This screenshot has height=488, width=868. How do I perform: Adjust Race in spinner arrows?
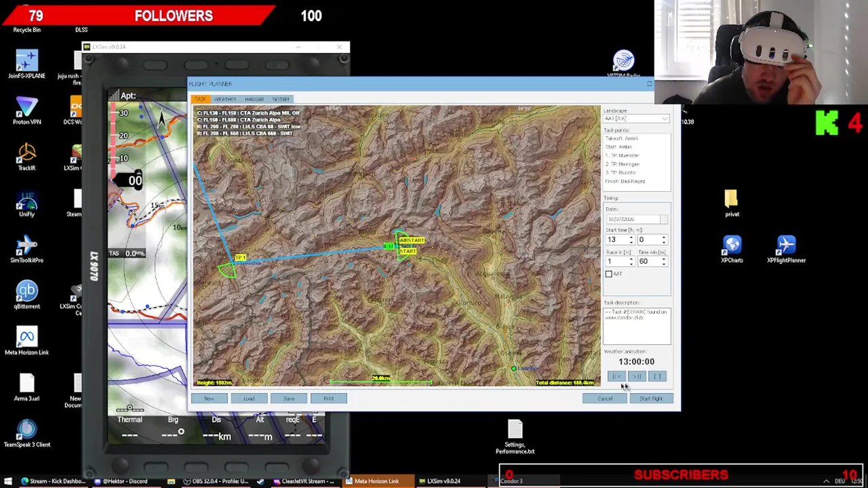[x=631, y=262]
